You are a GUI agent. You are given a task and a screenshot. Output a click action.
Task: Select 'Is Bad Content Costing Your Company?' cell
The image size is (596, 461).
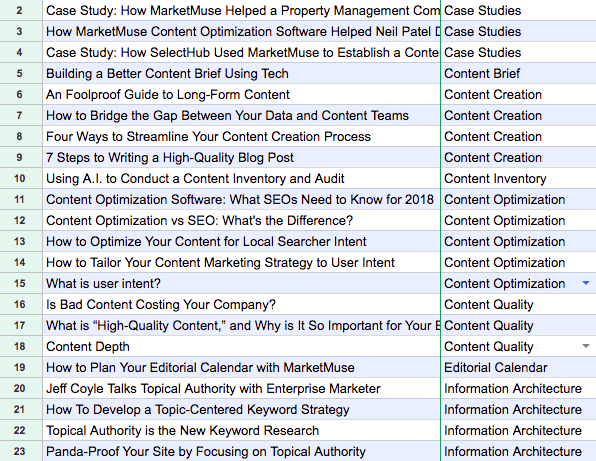[x=241, y=304]
